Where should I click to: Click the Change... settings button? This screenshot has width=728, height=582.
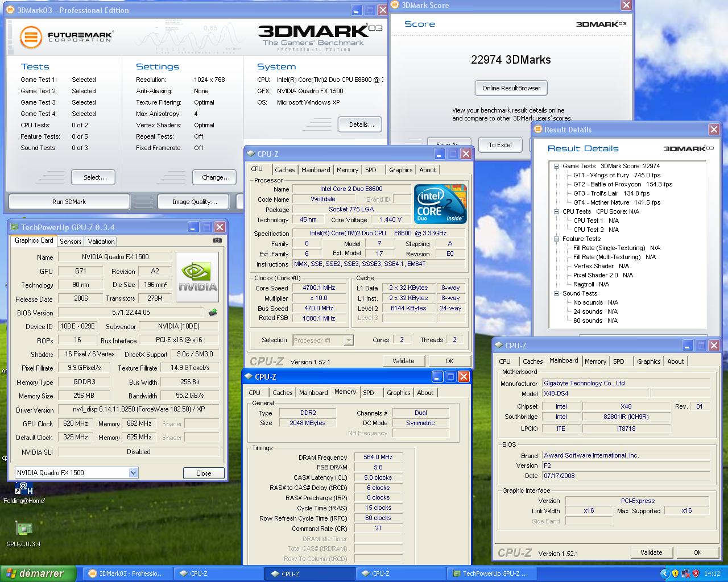click(x=216, y=177)
